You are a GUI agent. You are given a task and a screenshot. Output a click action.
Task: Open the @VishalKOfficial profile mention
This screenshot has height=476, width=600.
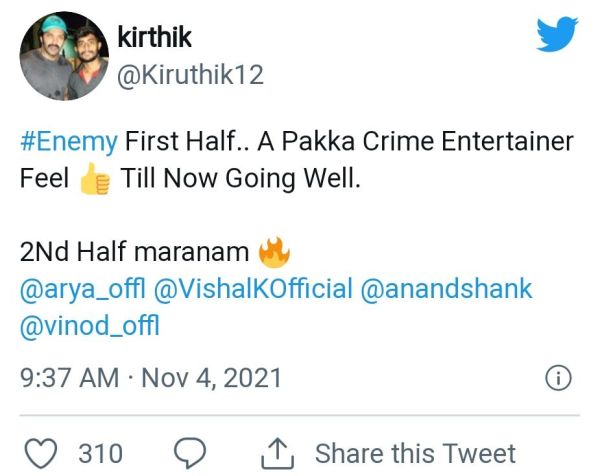(x=253, y=289)
